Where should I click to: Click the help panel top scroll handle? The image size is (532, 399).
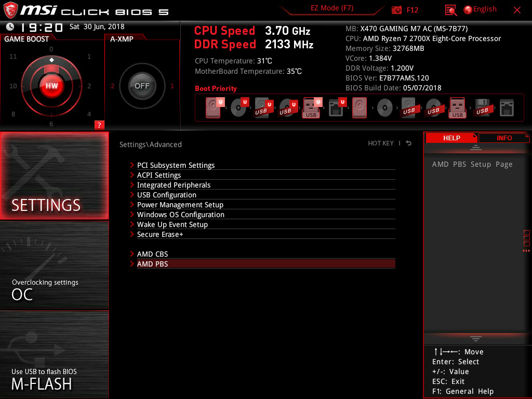(476, 147)
